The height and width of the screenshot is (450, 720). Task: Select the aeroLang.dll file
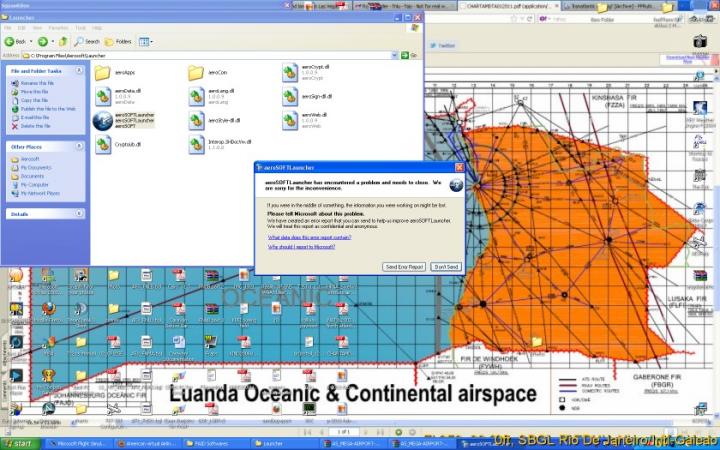click(212, 96)
